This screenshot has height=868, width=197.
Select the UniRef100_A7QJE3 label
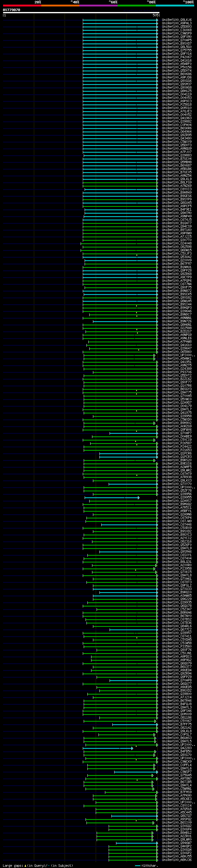pyautogui.click(x=176, y=111)
